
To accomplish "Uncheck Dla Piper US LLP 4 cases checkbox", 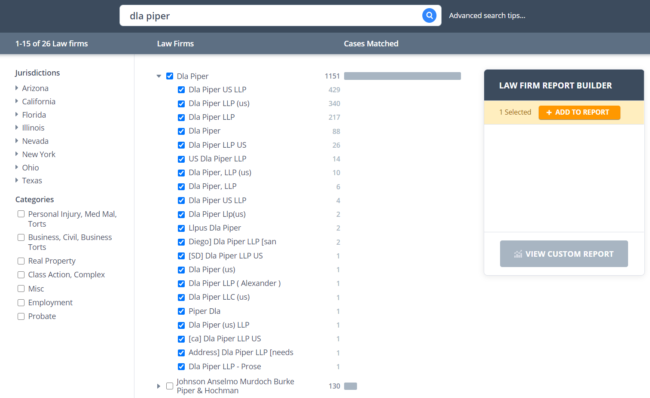I will (x=181, y=200).
